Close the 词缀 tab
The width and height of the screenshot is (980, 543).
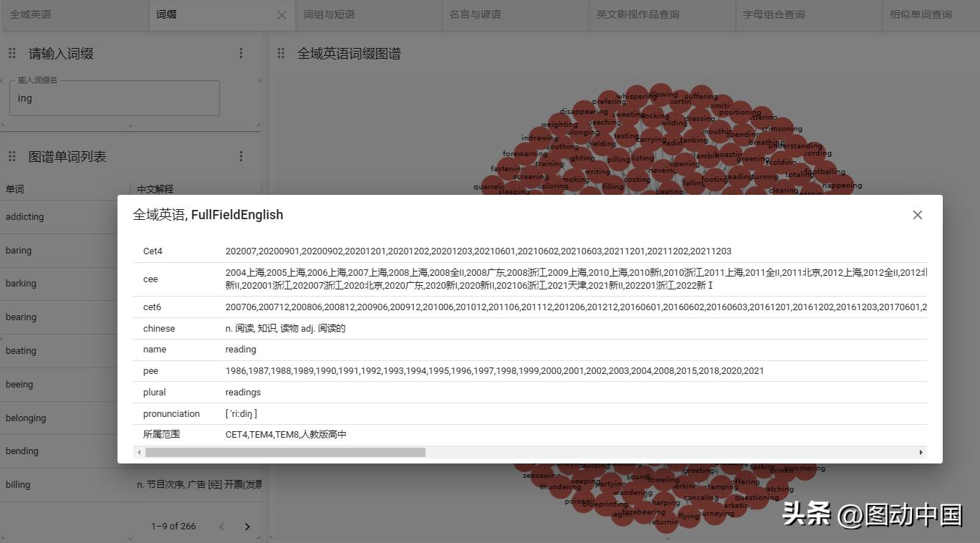[x=282, y=14]
